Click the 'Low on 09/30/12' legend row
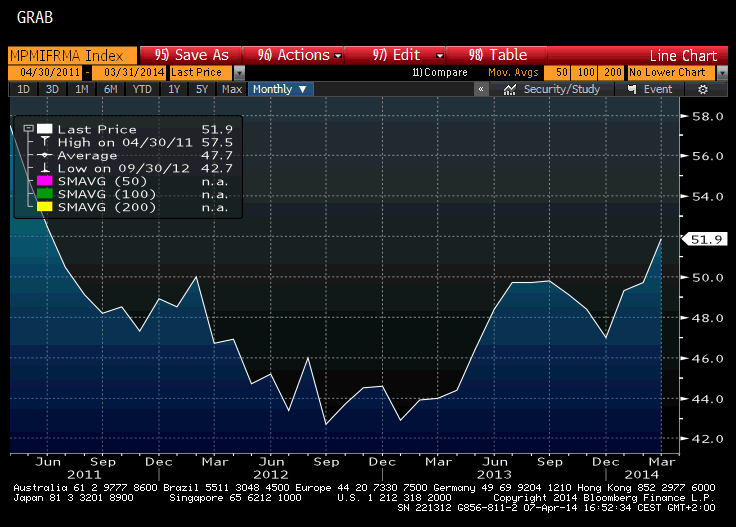 123,168
